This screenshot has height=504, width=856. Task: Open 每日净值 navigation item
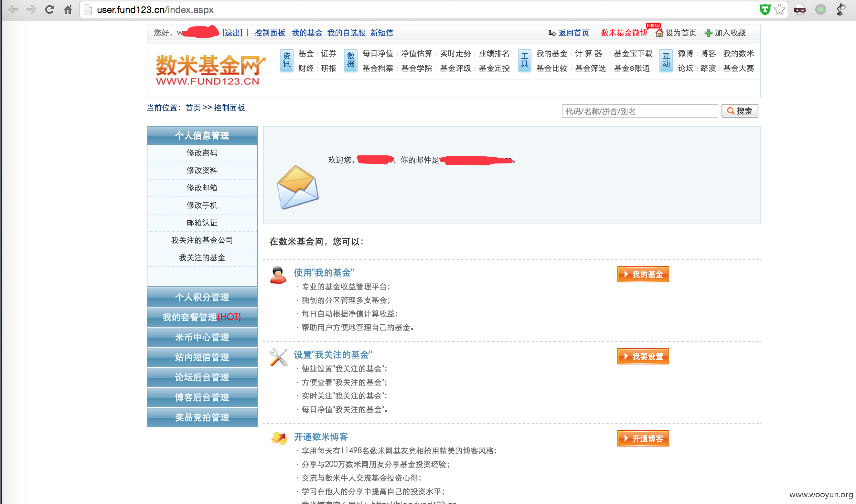[x=378, y=53]
